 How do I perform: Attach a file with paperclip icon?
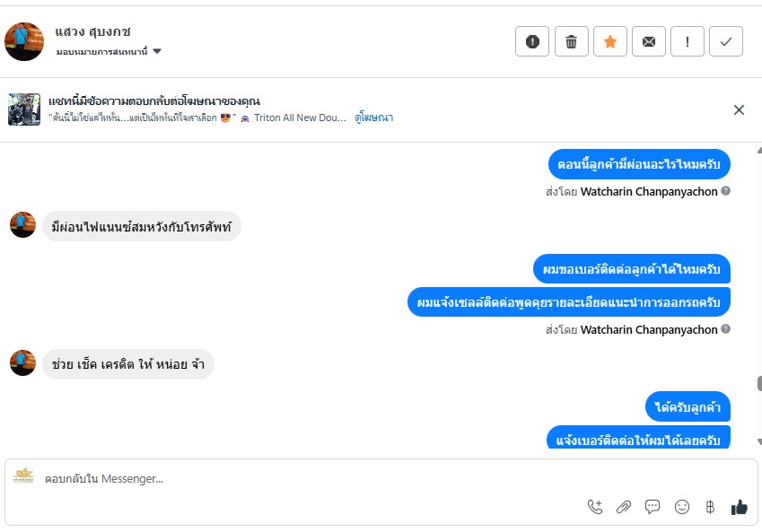(x=624, y=507)
